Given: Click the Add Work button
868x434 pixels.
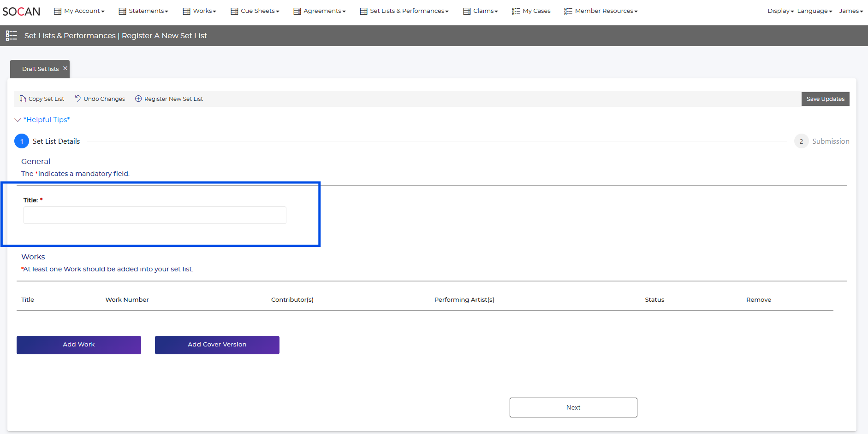Looking at the screenshot, I should pos(79,345).
